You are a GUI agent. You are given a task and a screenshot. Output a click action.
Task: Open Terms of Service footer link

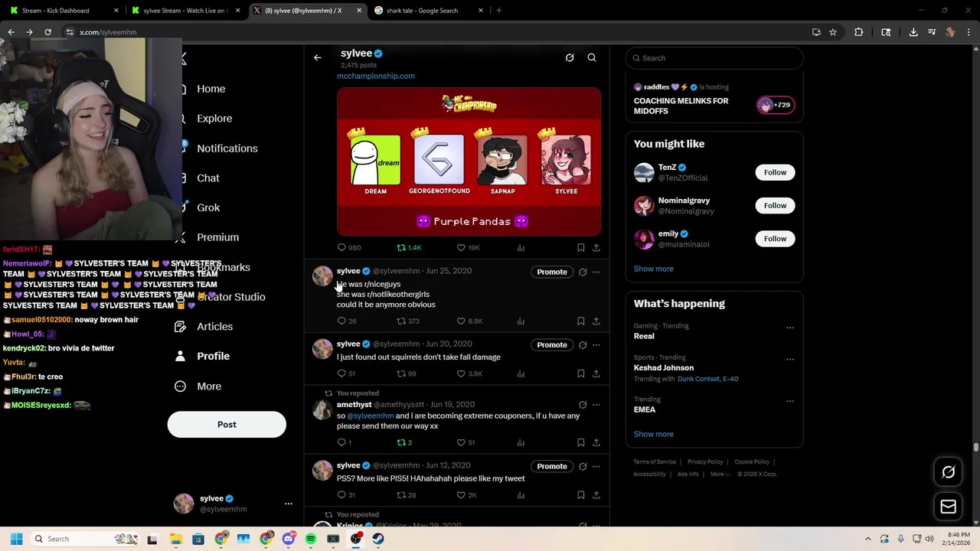click(x=655, y=462)
